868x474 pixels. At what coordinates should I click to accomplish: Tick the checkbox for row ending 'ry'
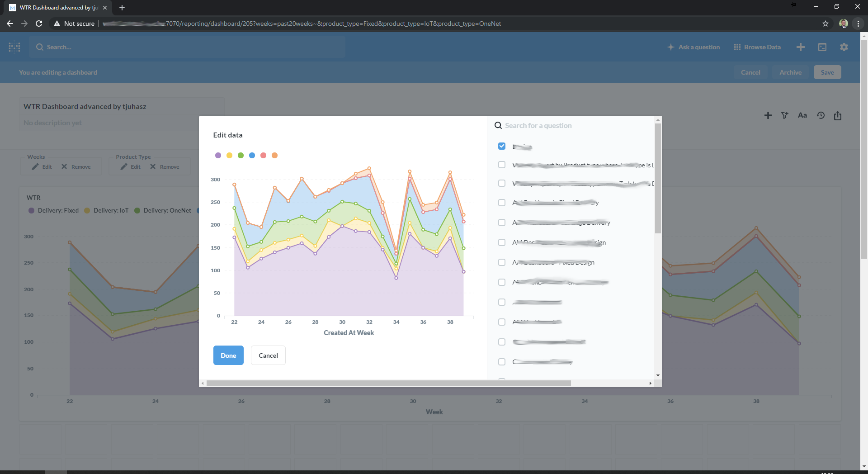pos(501,203)
